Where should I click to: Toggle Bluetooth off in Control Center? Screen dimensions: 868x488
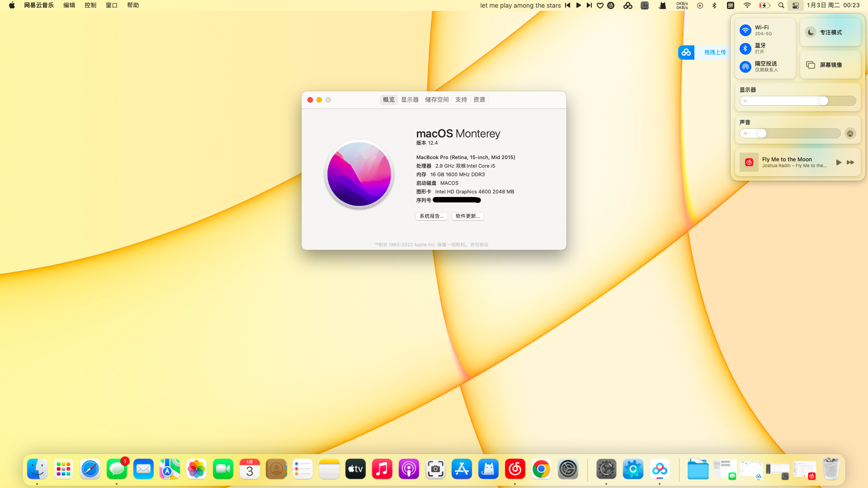pos(746,48)
